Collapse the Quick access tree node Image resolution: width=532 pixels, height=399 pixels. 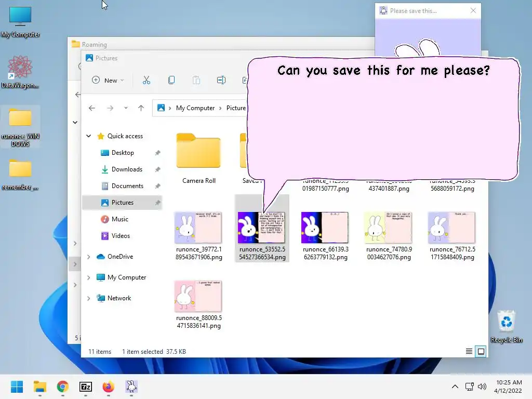point(88,136)
